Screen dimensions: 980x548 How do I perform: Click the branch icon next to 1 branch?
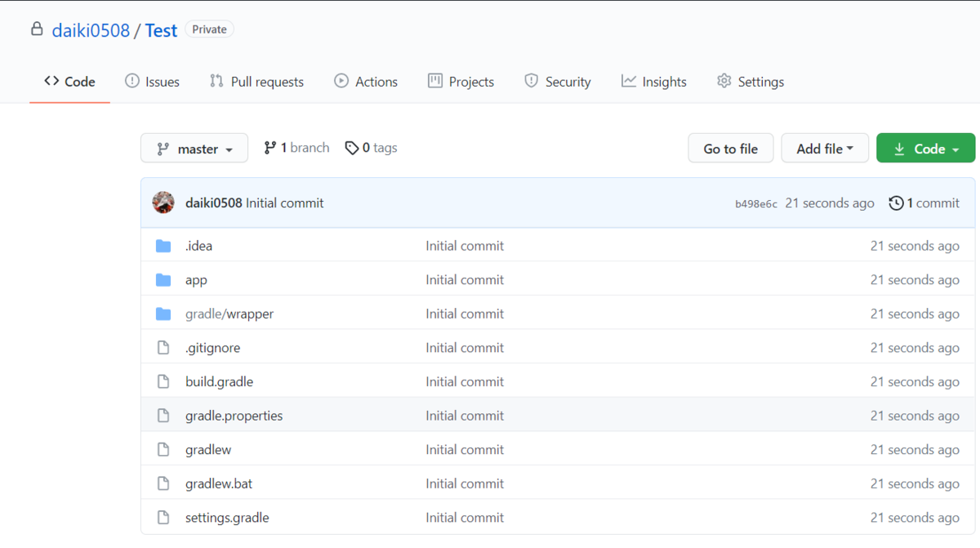269,148
